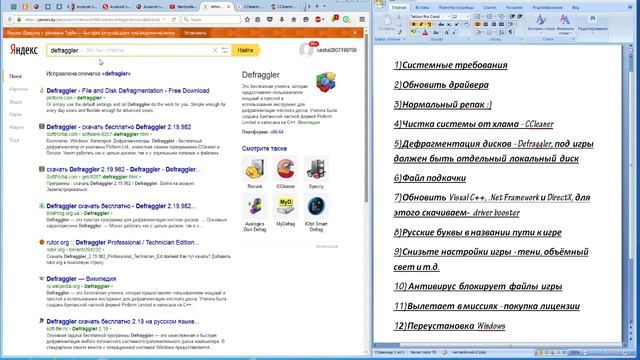Toggle align text left in Word
Viewport: 640px width, 360px height.
point(477,24)
